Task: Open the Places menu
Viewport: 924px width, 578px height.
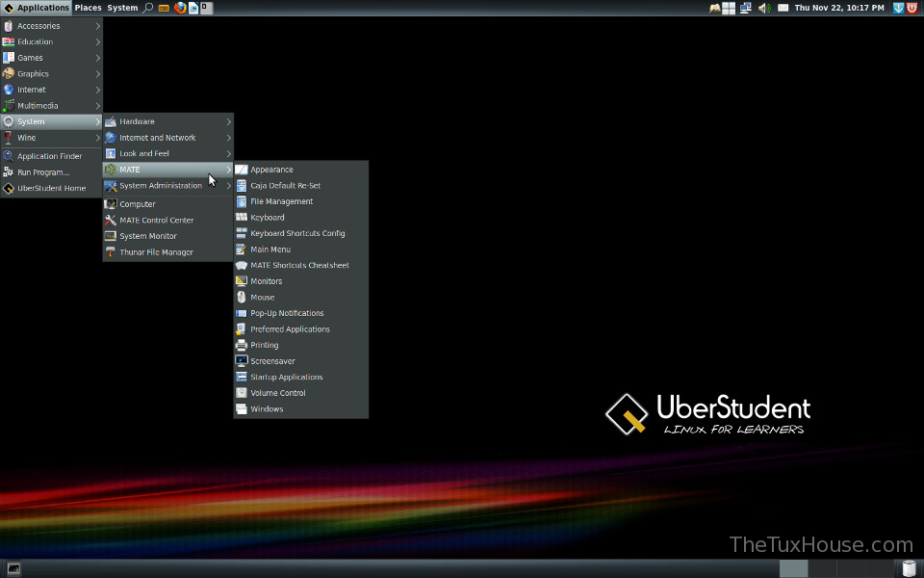Action: (x=88, y=8)
